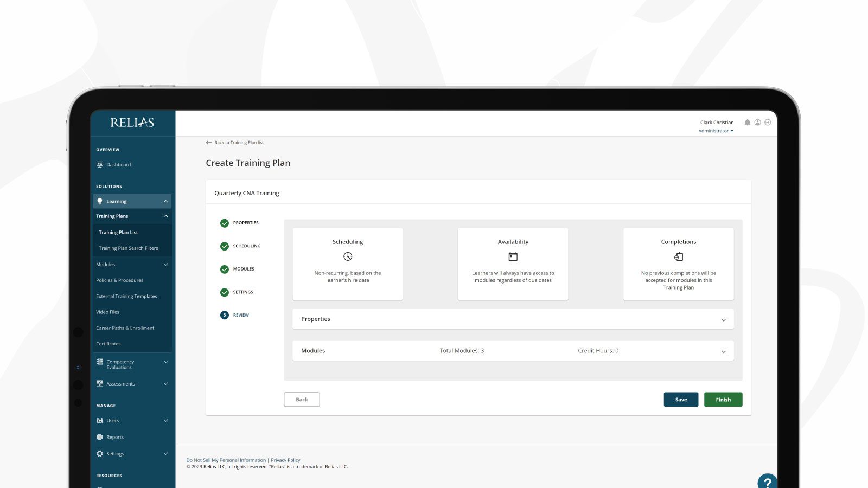The width and height of the screenshot is (868, 488).
Task: Click the Scheduling clock icon
Action: coord(348,256)
